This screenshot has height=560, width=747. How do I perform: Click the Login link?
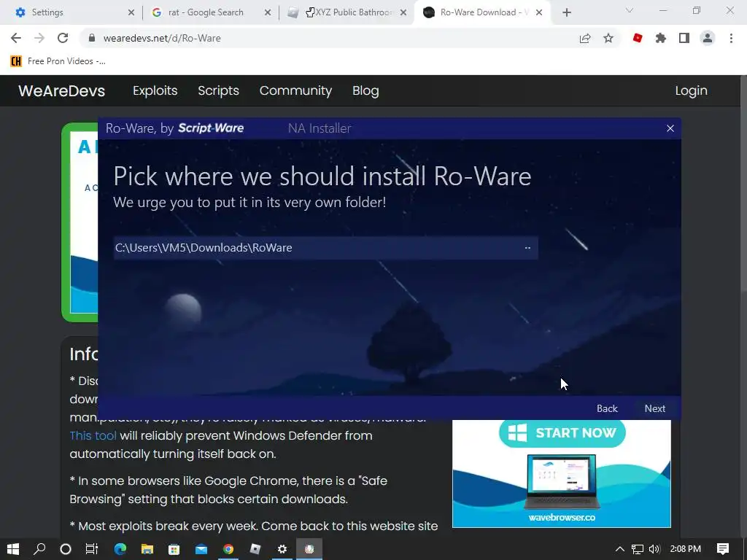(x=691, y=90)
